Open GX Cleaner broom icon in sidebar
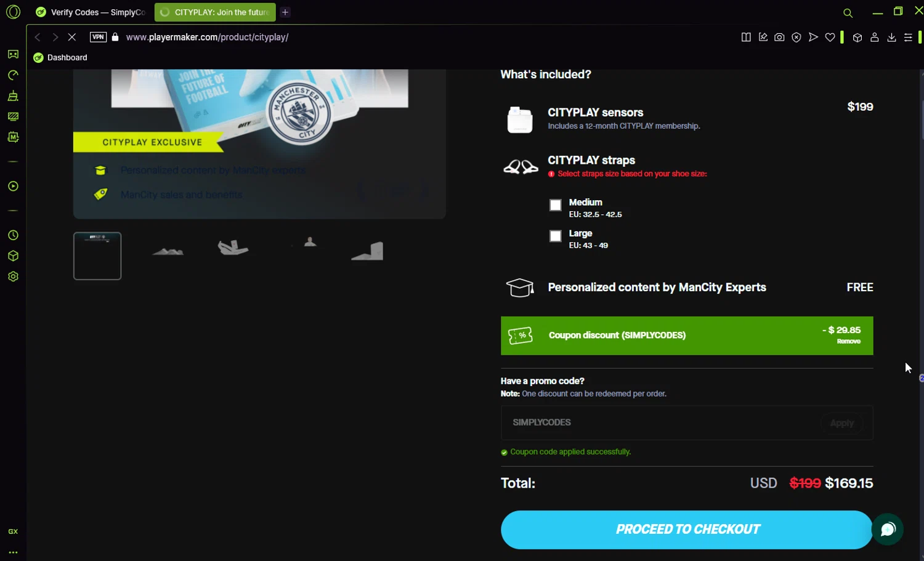The image size is (924, 561). click(x=13, y=95)
